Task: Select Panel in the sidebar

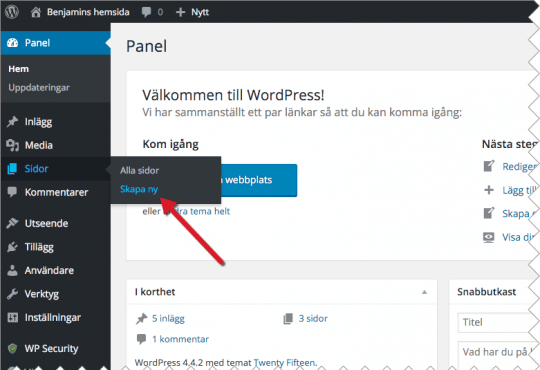Action: click(55, 43)
